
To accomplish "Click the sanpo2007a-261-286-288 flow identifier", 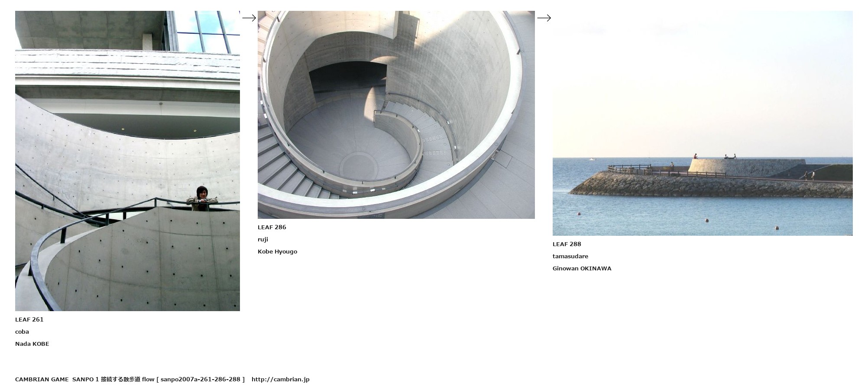I will tap(200, 379).
